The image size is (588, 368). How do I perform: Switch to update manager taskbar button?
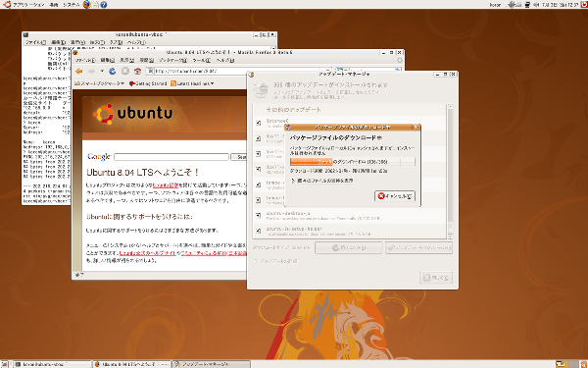pyautogui.click(x=211, y=364)
